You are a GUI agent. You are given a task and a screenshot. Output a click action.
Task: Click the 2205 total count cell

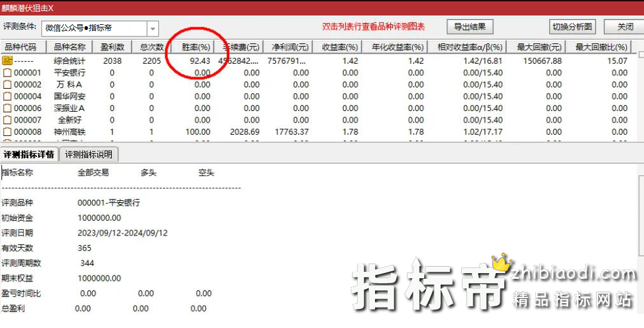click(151, 61)
